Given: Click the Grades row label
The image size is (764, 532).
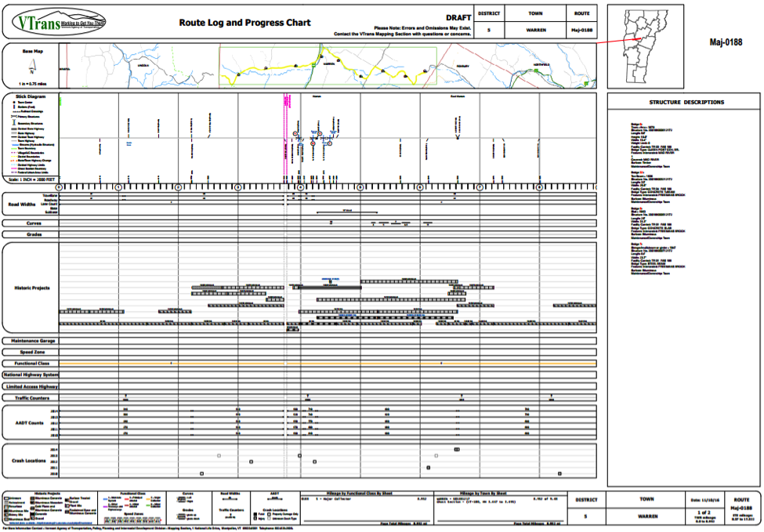Looking at the screenshot, I should point(31,234).
